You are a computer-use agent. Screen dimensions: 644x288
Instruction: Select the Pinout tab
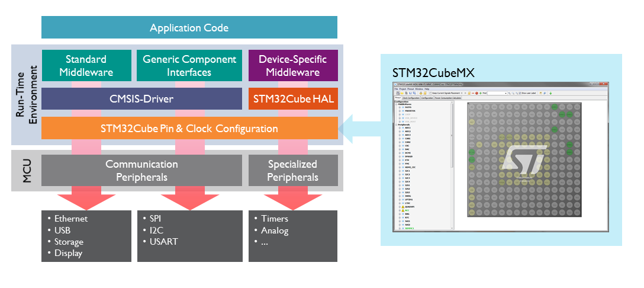pos(398,98)
